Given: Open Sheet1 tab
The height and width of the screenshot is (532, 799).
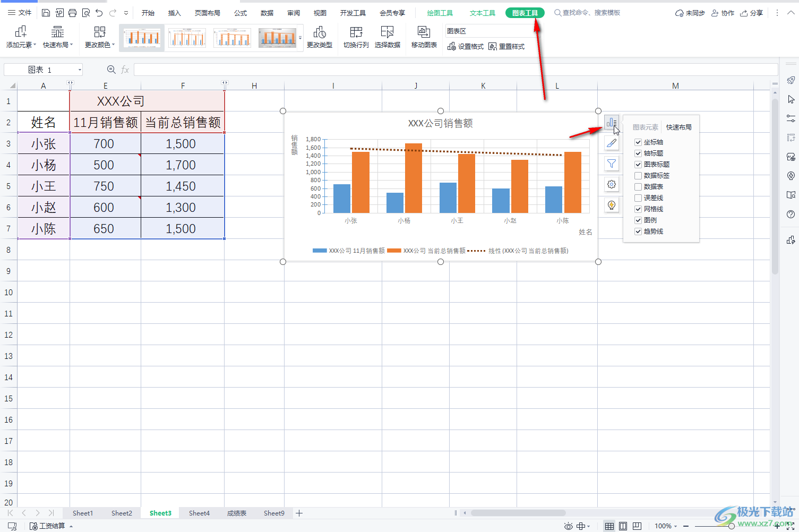Looking at the screenshot, I should click(x=83, y=513).
